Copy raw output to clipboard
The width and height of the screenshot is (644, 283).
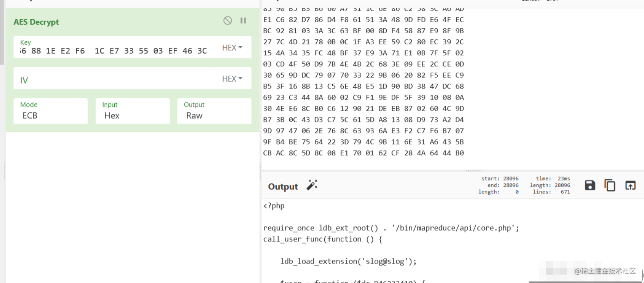610,185
